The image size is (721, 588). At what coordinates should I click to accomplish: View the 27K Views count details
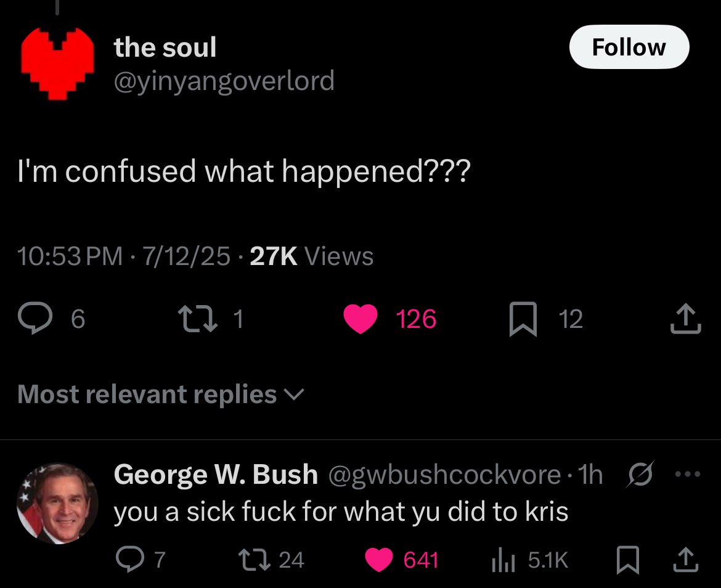click(311, 256)
